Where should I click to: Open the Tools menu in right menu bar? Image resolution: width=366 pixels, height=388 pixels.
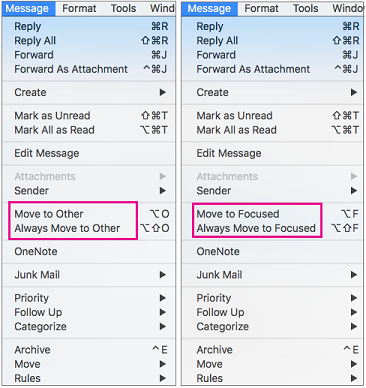[306, 8]
